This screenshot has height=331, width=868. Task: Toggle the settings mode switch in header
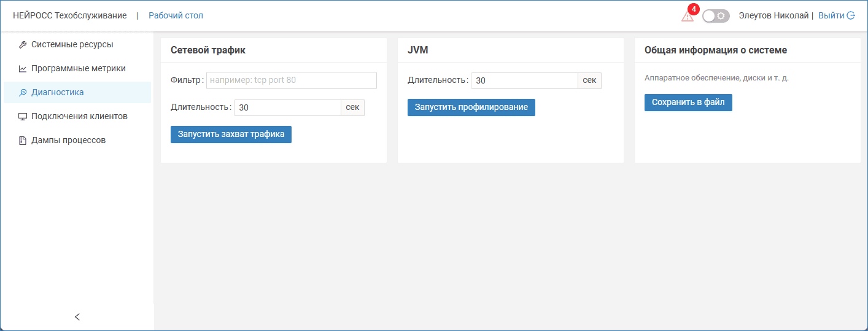(716, 16)
